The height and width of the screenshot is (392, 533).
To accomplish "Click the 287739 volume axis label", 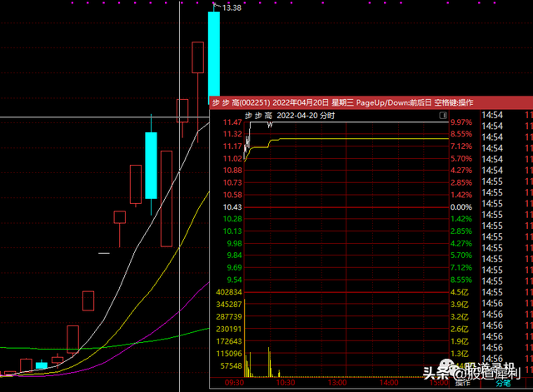I will pyautogui.click(x=229, y=317).
